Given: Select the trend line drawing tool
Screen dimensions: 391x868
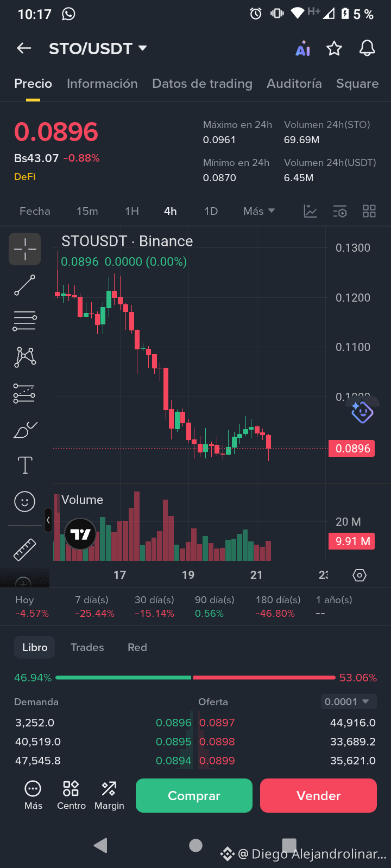Looking at the screenshot, I should tap(25, 285).
